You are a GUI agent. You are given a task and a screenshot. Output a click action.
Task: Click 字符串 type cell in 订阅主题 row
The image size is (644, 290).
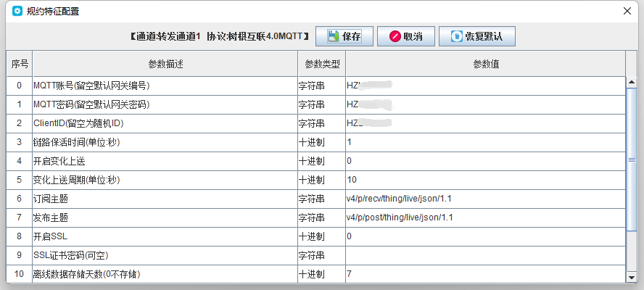click(x=321, y=199)
